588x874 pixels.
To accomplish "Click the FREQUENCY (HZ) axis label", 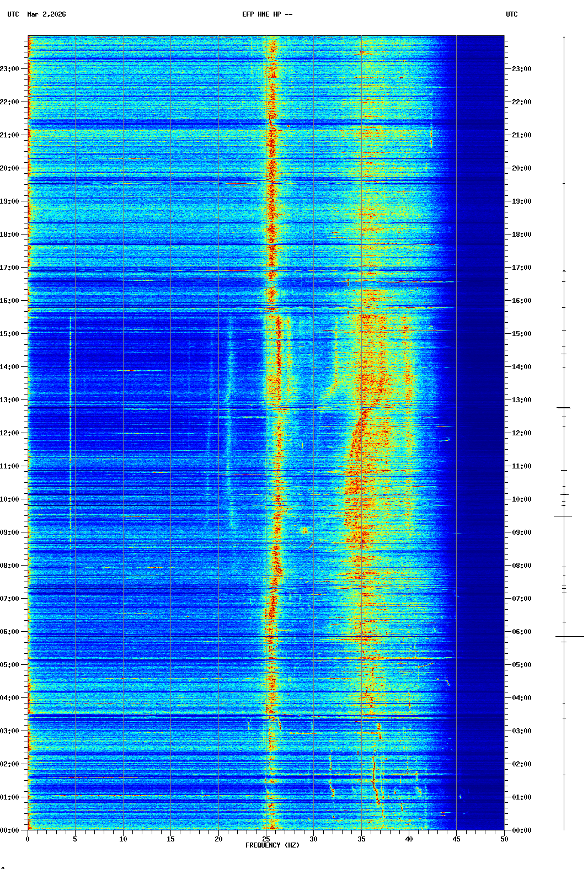I will pyautogui.click(x=272, y=845).
